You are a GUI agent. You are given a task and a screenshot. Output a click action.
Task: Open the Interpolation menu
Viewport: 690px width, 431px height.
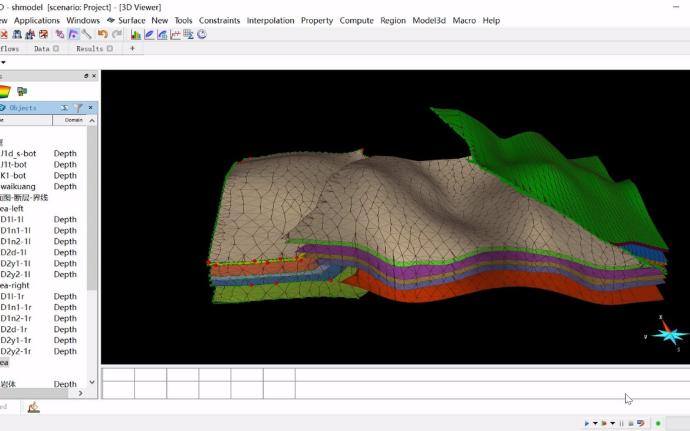click(x=270, y=20)
